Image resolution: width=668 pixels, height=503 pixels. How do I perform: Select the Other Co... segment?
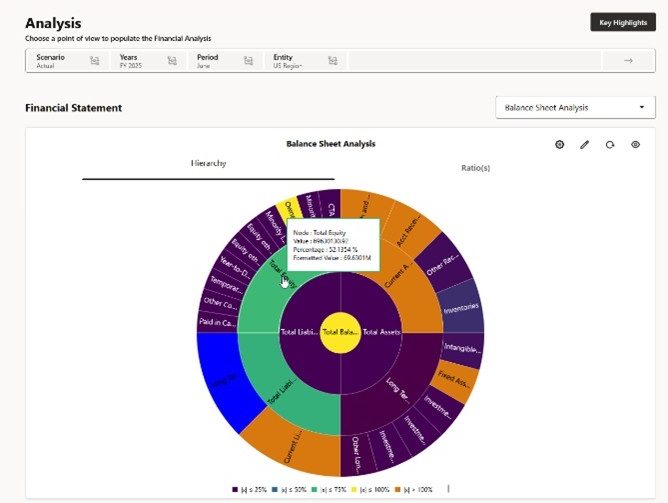(220, 303)
